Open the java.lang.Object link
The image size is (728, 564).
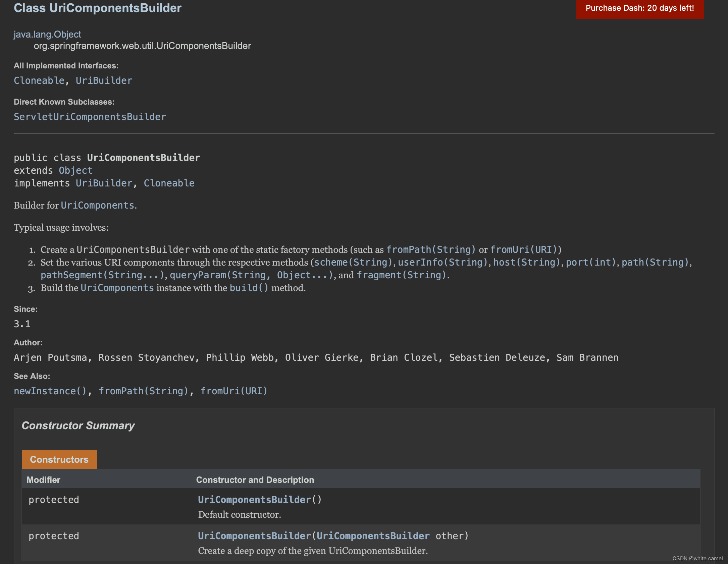click(x=47, y=34)
